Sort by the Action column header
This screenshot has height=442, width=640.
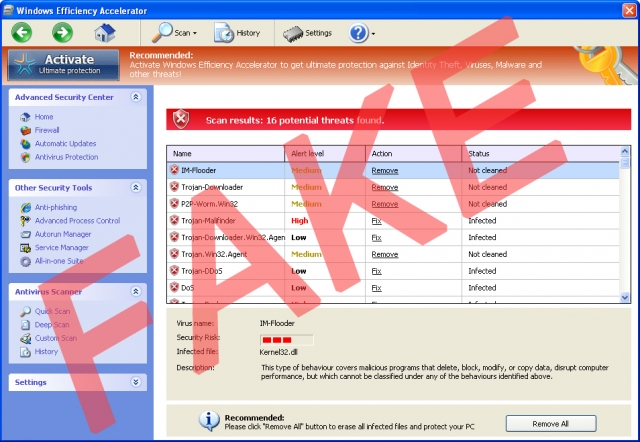click(413, 154)
